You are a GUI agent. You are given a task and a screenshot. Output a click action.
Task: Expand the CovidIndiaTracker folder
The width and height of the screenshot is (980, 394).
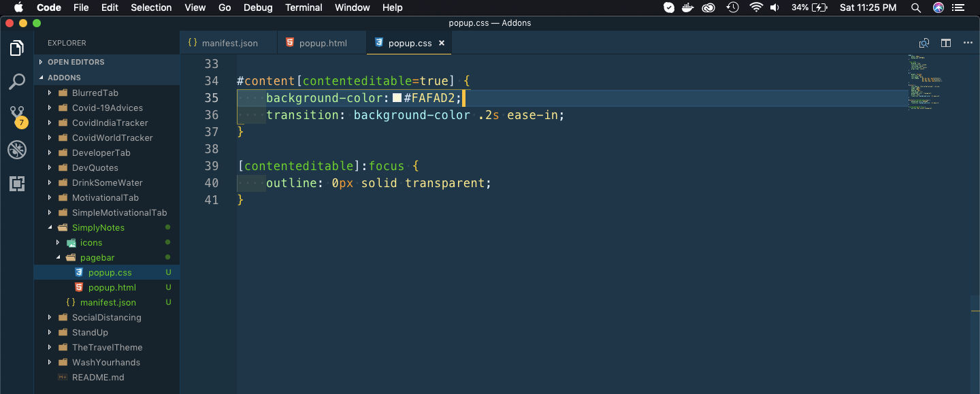pyautogui.click(x=50, y=122)
